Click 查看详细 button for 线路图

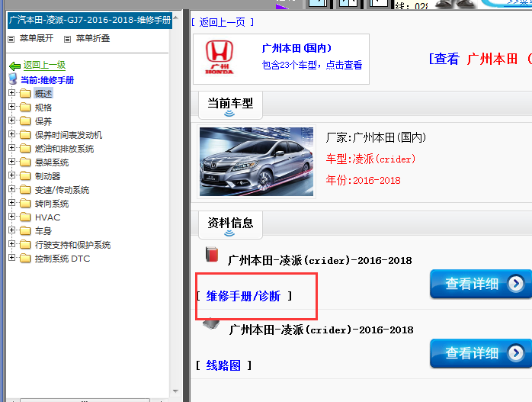point(480,353)
